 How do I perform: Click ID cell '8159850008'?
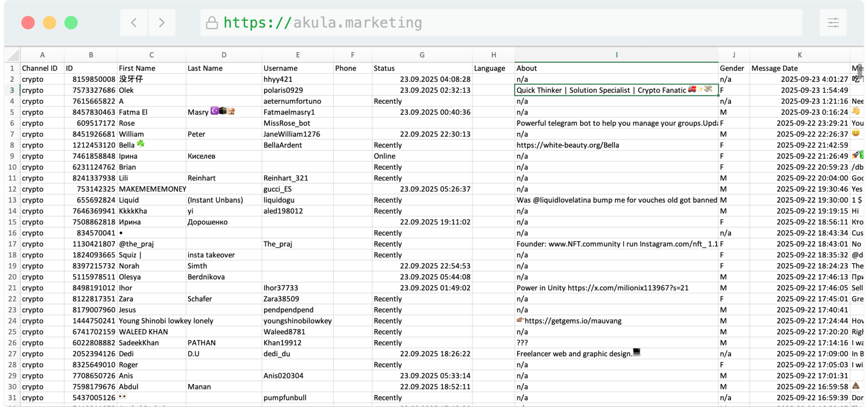(x=91, y=79)
